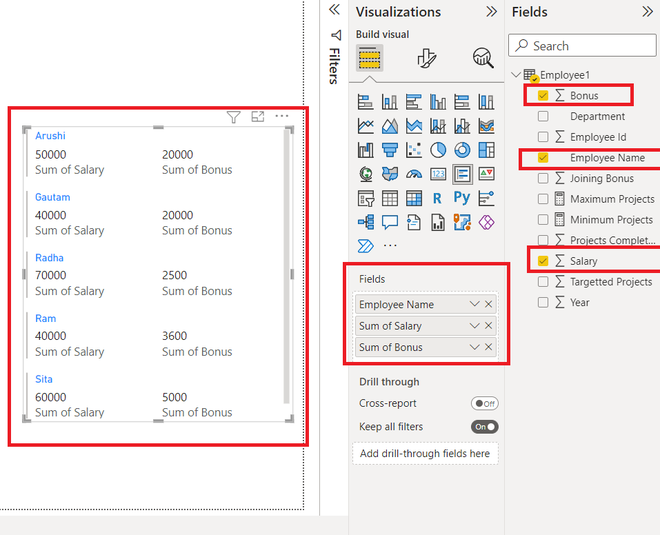Check the Maximum Projects checkbox
The image size is (660, 535).
[543, 199]
